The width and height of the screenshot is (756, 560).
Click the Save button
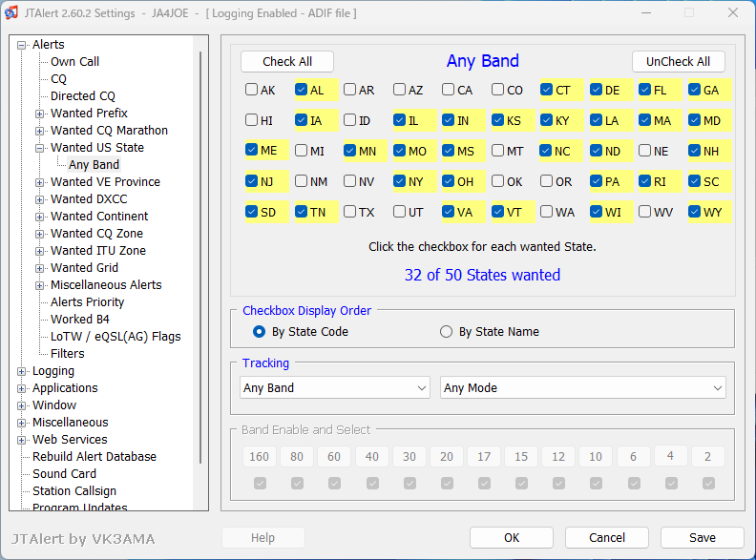(702, 537)
